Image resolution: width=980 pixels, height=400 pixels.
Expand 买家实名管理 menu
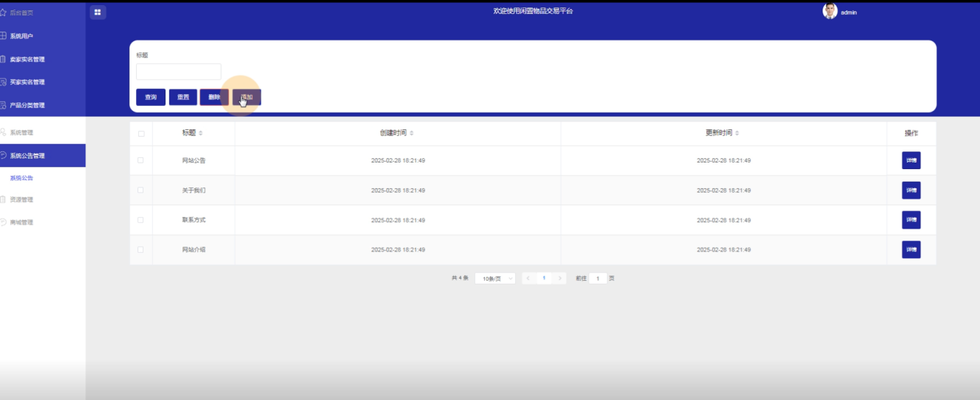click(43, 82)
